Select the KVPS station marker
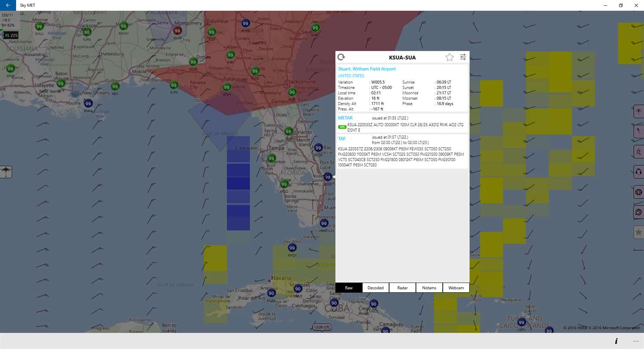Screen dimensions: 644x349 click(x=174, y=85)
